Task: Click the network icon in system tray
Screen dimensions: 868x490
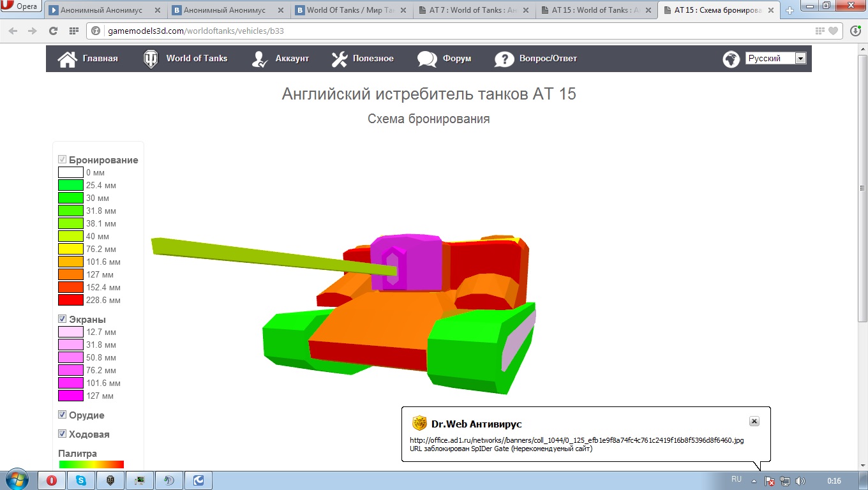Action: pyautogui.click(x=785, y=480)
